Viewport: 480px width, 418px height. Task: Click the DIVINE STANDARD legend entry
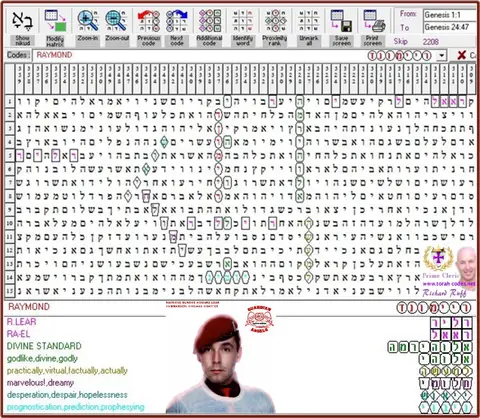[x=44, y=346]
